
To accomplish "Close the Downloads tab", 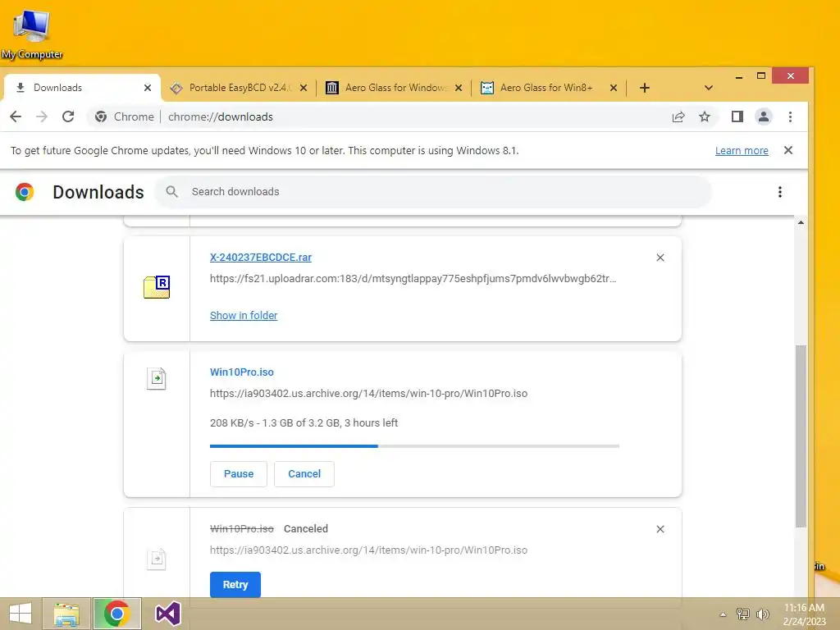I will tap(148, 87).
